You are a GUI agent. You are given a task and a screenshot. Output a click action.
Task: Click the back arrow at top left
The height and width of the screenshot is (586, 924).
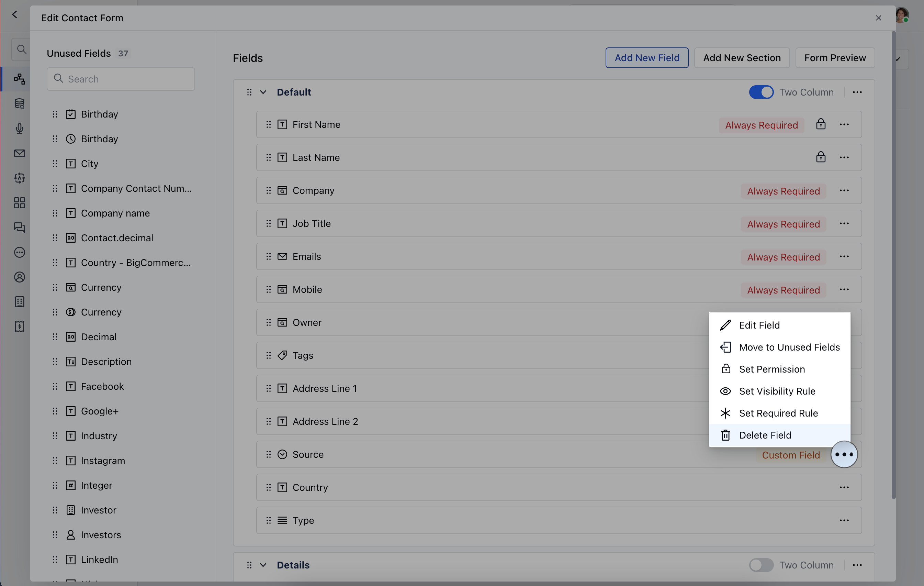click(x=14, y=14)
